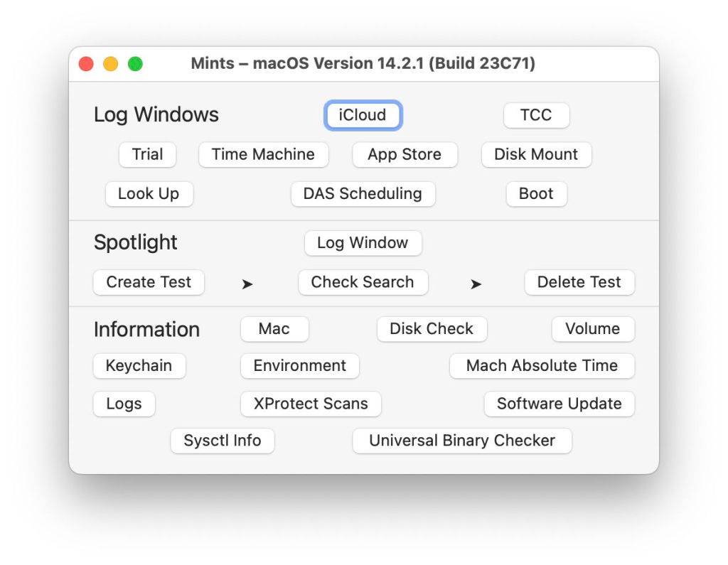Show Mac information
The width and height of the screenshot is (728, 565).
[274, 329]
